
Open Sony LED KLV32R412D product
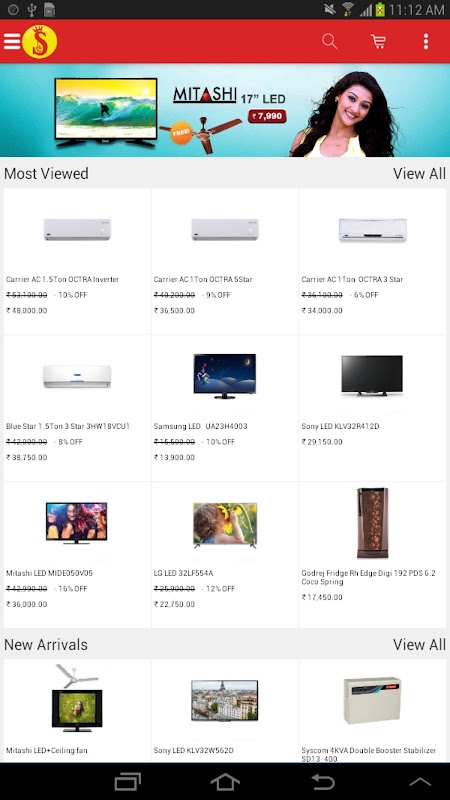tap(372, 408)
